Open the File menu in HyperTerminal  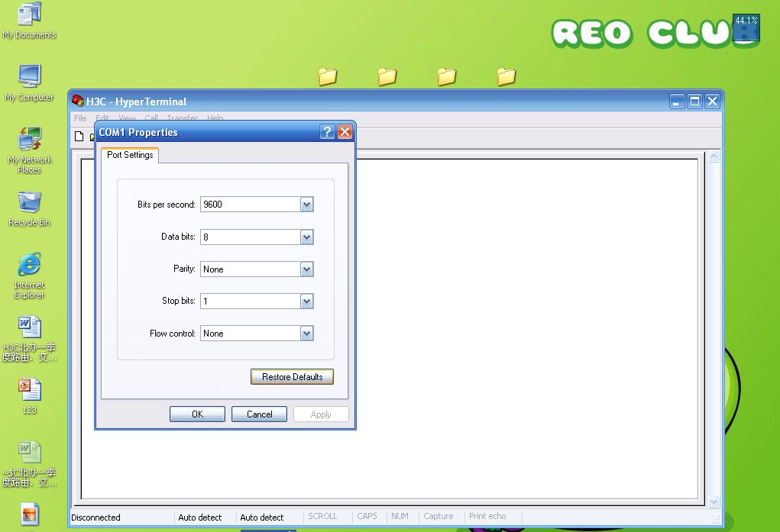pos(80,118)
